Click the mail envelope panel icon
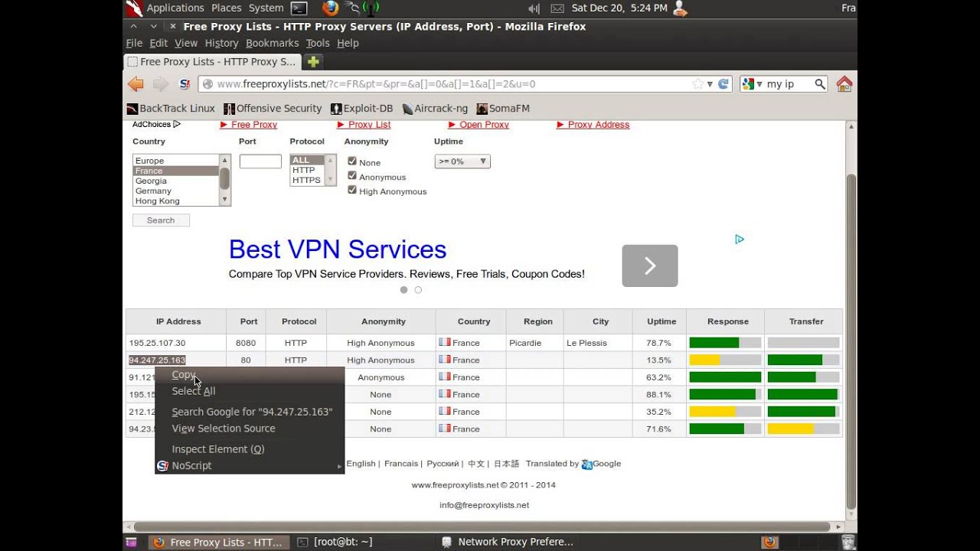Viewport: 980px width, 551px height. 557,8
